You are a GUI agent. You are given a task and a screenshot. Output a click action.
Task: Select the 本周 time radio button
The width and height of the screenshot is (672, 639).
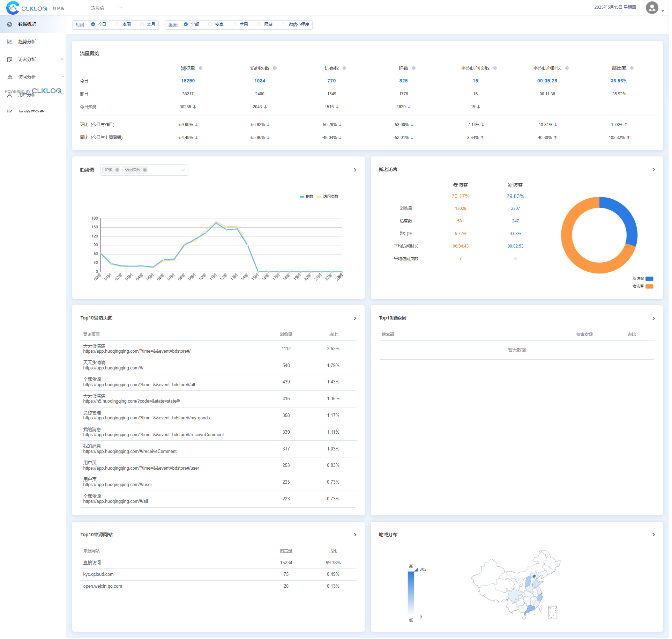click(x=118, y=24)
